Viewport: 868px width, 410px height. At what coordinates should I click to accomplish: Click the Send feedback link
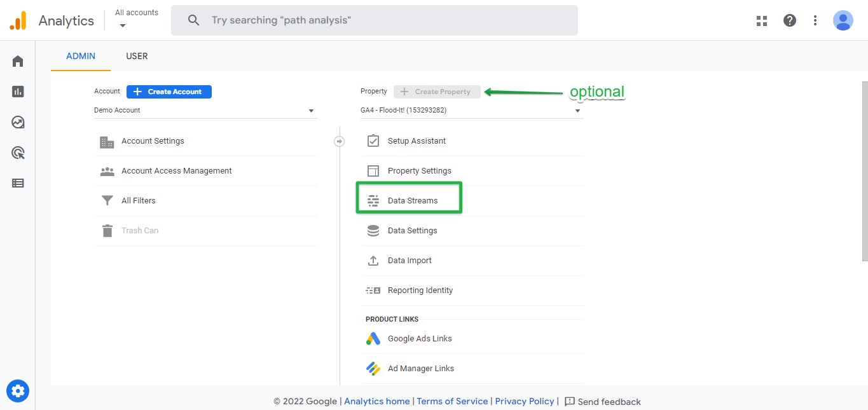point(609,402)
